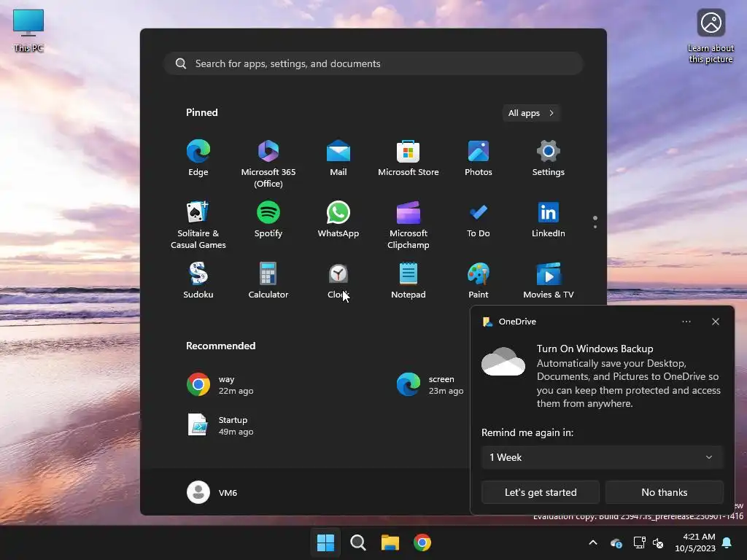
Task: Launch Movies & TV
Action: click(x=549, y=281)
